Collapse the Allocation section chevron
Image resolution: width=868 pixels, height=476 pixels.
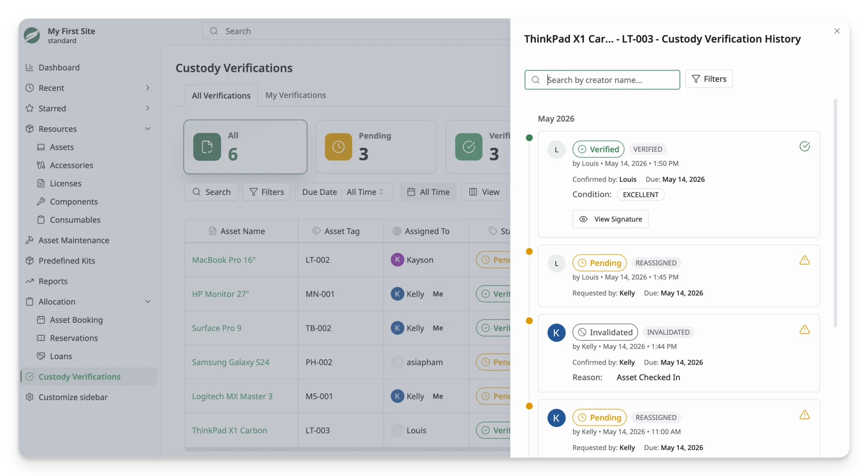[x=147, y=301]
